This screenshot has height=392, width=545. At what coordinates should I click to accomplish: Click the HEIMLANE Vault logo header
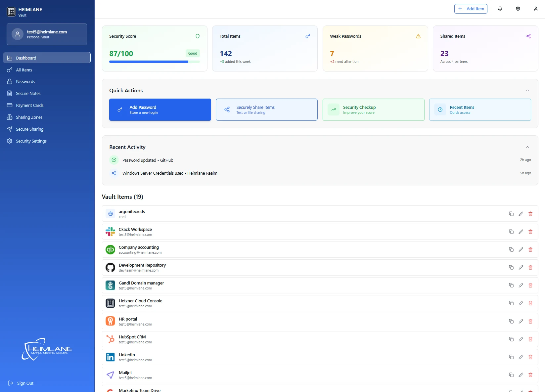24,12
